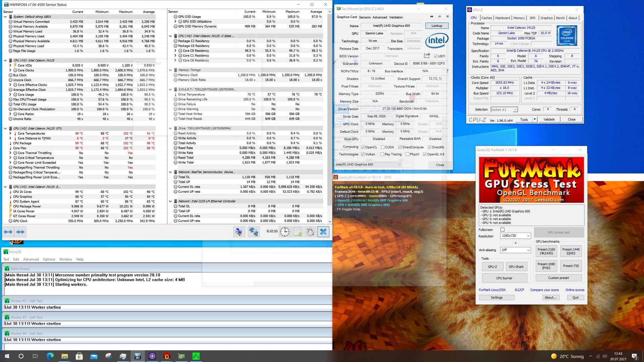
Task: Open FurMark Resolution 1280x720 dropdown
Action: click(515, 236)
